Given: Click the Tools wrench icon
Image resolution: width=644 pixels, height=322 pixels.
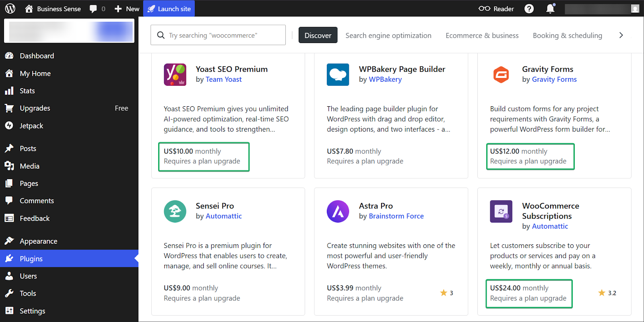Looking at the screenshot, I should coord(9,293).
